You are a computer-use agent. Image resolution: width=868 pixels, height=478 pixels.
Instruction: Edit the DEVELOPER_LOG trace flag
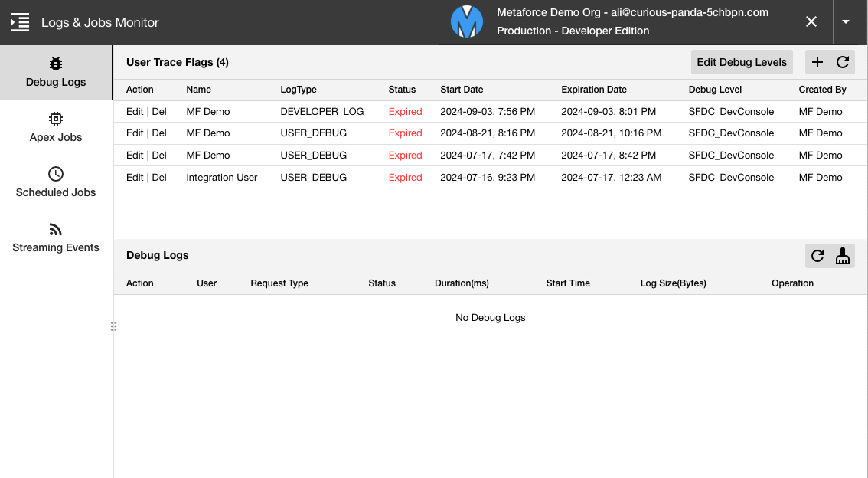click(135, 111)
